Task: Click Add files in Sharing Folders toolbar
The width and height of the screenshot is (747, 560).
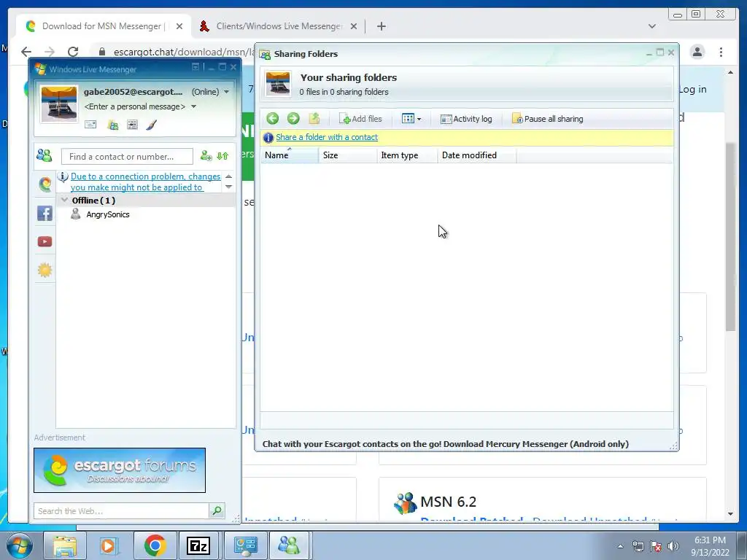Action: click(x=360, y=119)
